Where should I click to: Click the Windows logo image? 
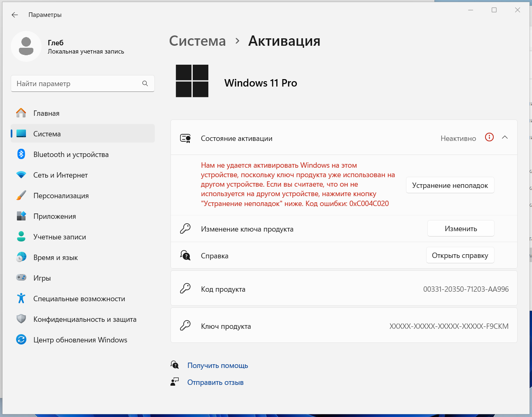[x=192, y=81]
